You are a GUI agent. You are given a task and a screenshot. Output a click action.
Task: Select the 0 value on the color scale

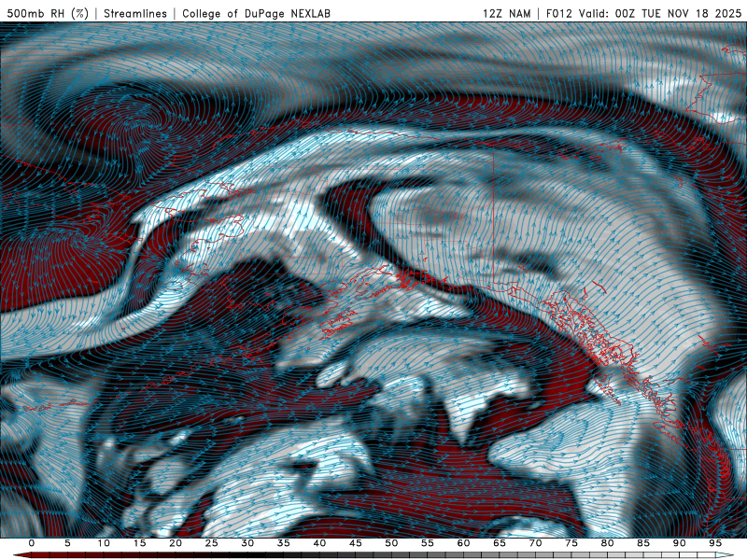pyautogui.click(x=32, y=543)
